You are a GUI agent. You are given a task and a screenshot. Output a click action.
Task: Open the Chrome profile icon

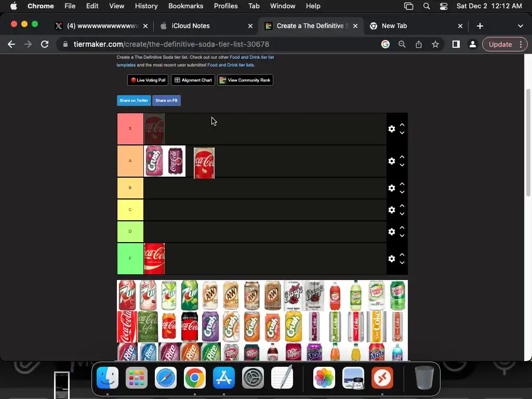(473, 45)
